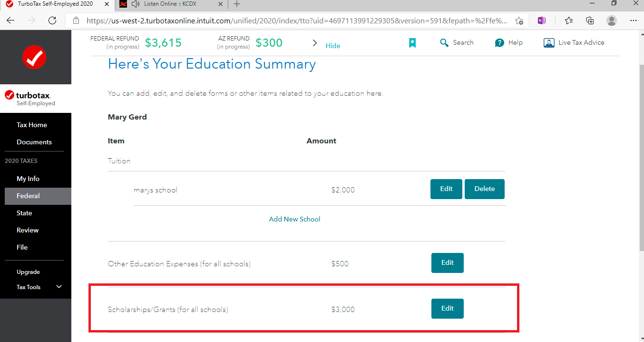644x342 pixels.
Task: Open the OneNote extension icon
Action: [541, 20]
